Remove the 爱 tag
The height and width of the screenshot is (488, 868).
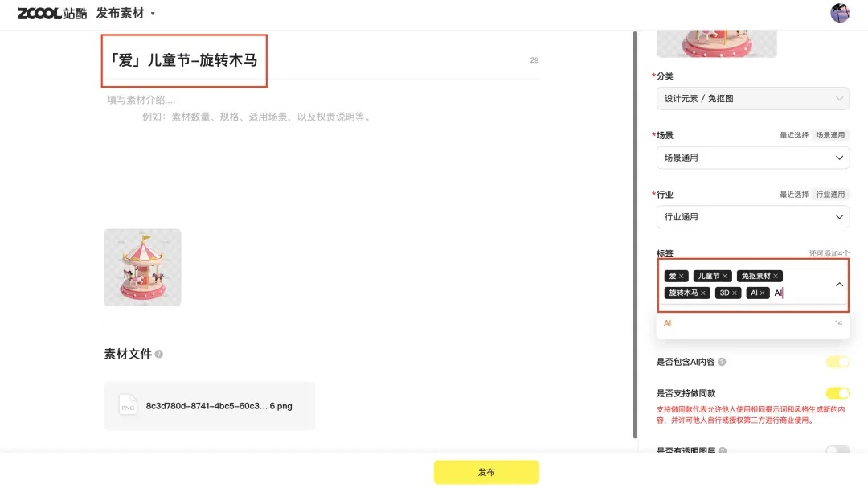point(682,276)
